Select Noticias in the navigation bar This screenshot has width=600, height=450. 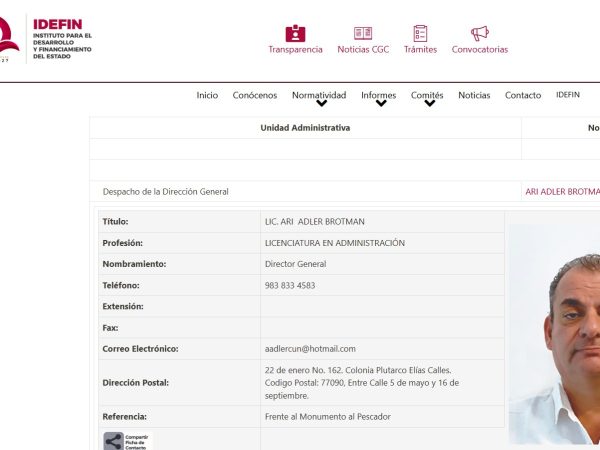click(x=474, y=95)
